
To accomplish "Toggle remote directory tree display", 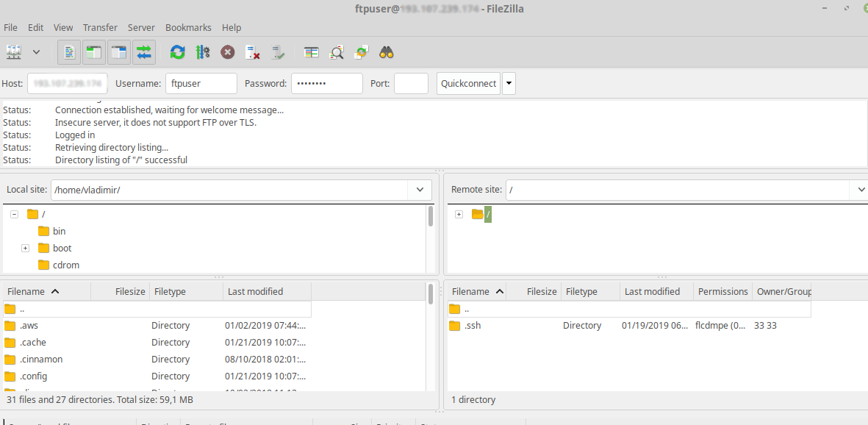I will click(x=119, y=53).
